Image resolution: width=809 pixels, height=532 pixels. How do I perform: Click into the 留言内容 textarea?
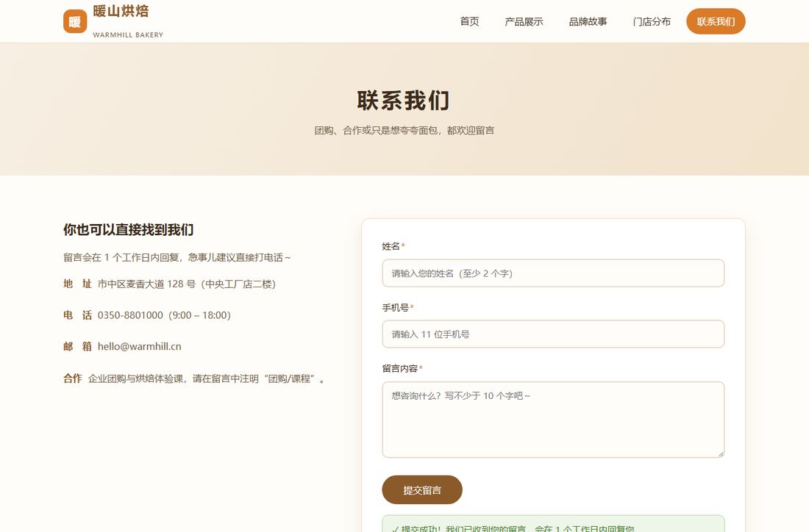coord(553,420)
